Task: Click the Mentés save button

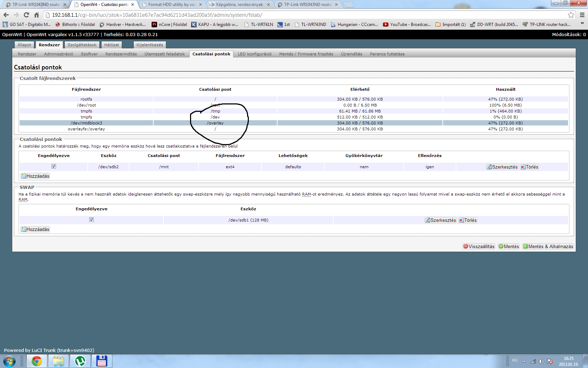Action: 509,246
